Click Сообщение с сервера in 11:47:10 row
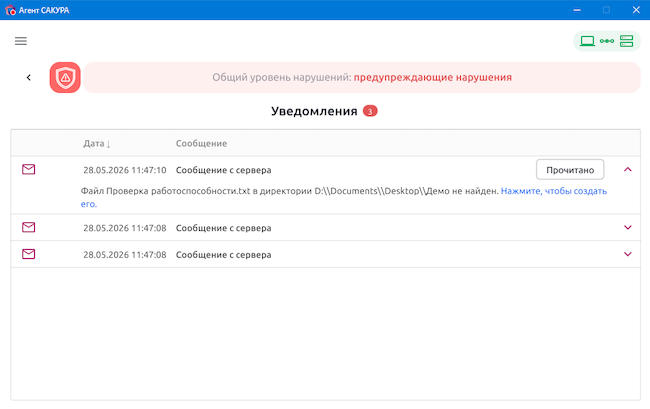Screen dimensions: 650x409 [x=223, y=170]
